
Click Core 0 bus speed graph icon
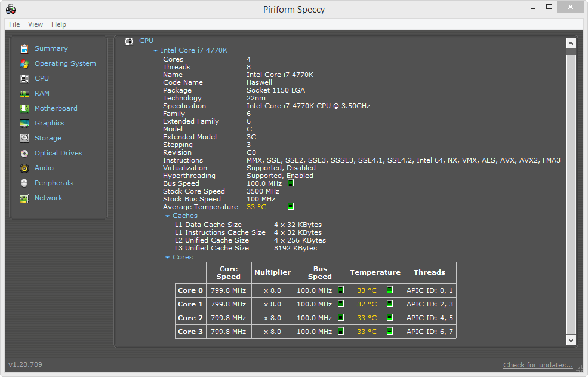341,290
